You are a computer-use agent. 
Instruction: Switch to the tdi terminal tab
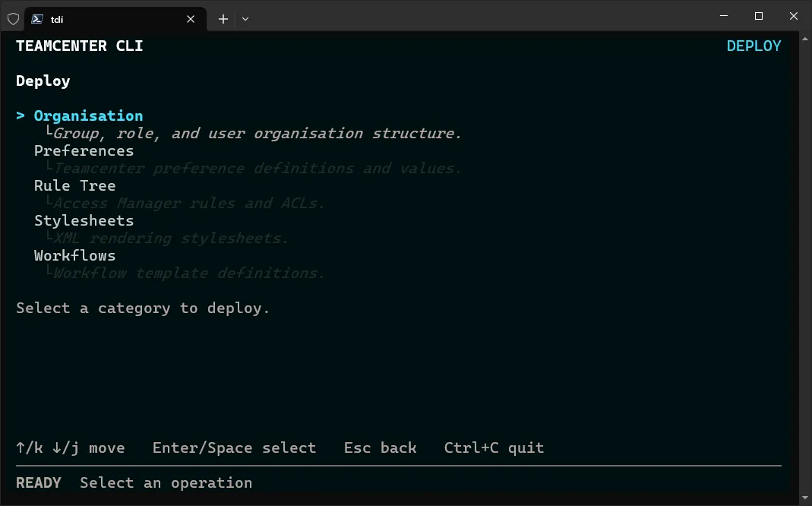click(115, 19)
